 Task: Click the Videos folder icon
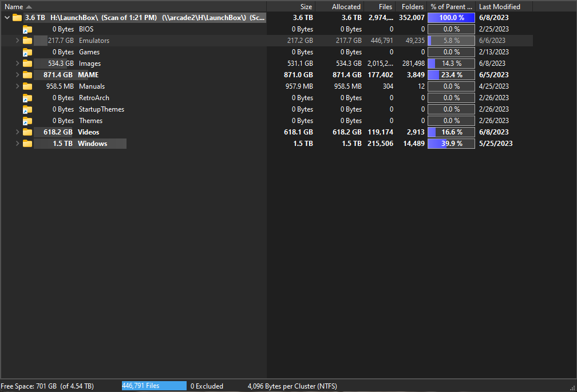(27, 132)
